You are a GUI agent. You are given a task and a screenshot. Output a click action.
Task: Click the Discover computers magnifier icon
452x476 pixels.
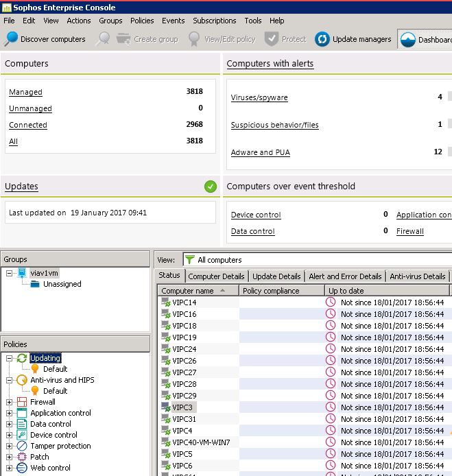11,39
